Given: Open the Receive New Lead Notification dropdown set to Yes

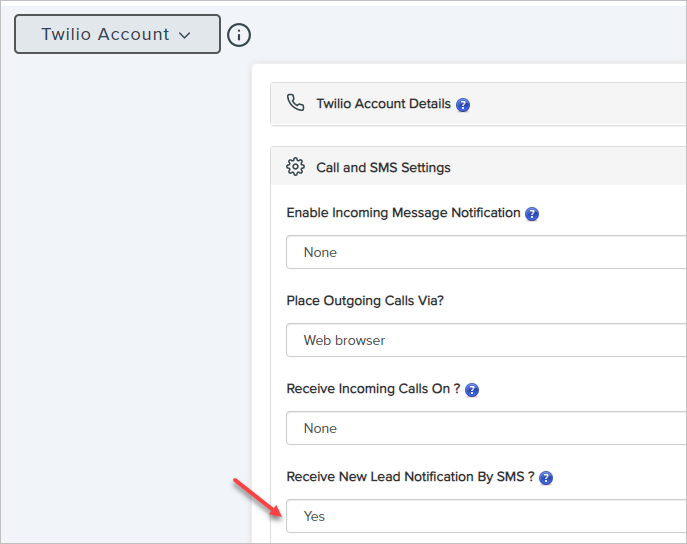Looking at the screenshot, I should tap(486, 516).
